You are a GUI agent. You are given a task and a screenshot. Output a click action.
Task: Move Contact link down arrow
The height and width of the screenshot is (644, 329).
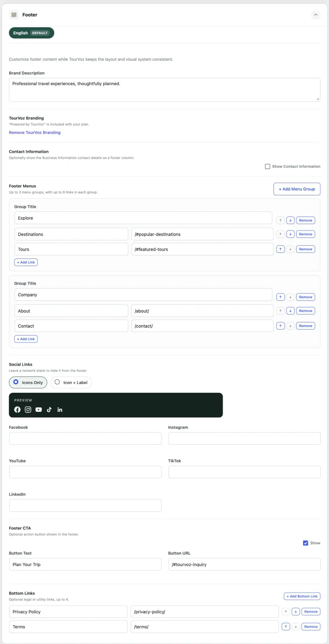(290, 326)
